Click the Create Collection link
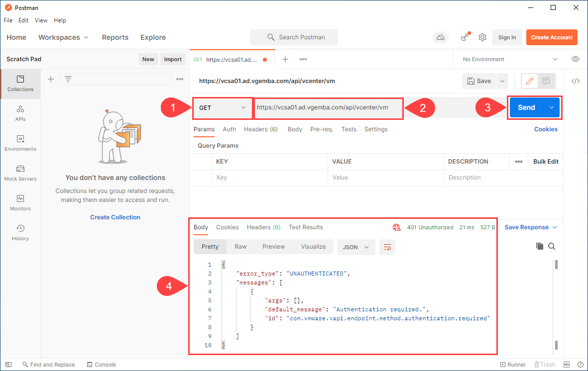 [115, 217]
